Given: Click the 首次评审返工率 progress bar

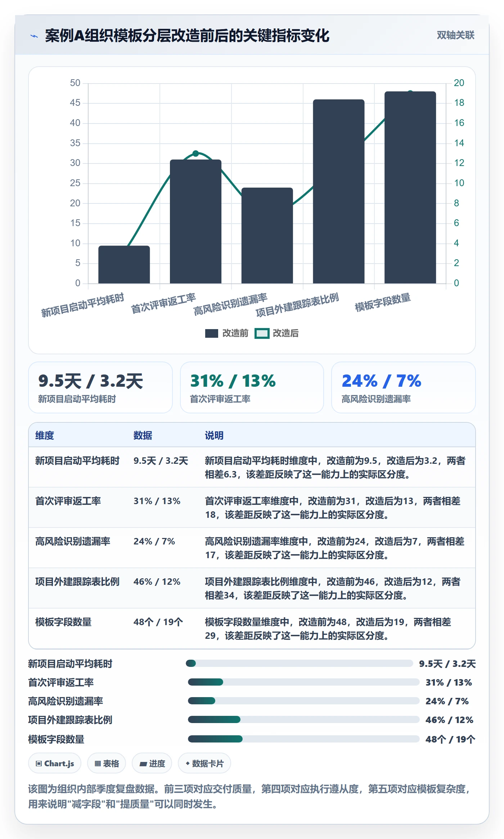Looking at the screenshot, I should pyautogui.click(x=304, y=682).
